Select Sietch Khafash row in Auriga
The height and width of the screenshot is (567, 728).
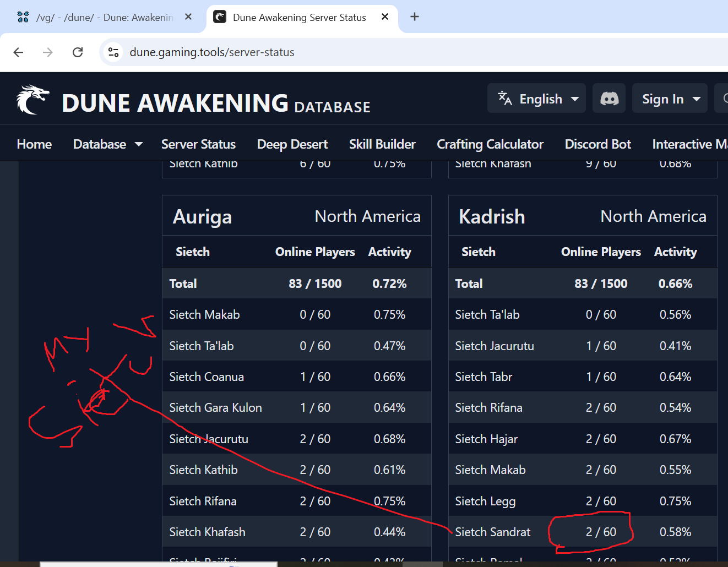click(297, 532)
